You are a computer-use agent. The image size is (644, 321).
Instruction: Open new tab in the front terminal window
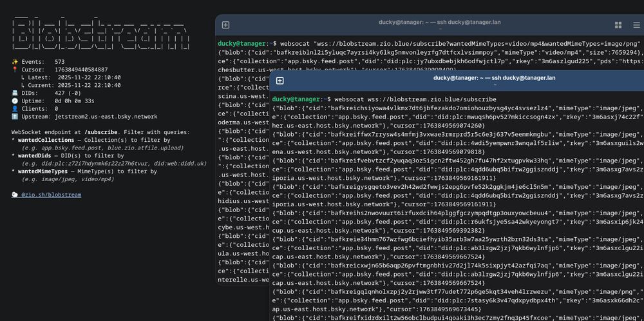[279, 81]
